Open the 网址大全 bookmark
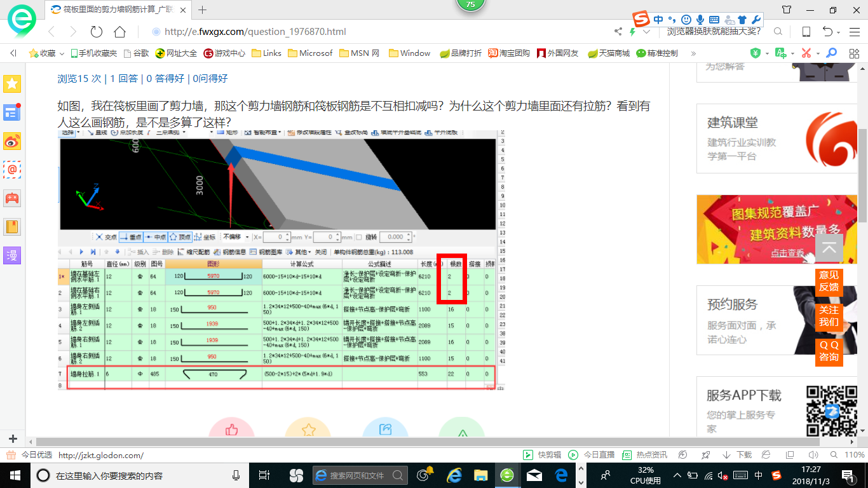Screen dimensions: 868x488 pos(176,53)
